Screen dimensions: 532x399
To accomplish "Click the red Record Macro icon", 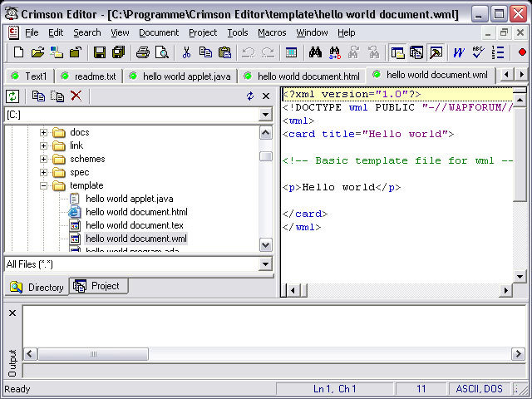I will 522,52.
